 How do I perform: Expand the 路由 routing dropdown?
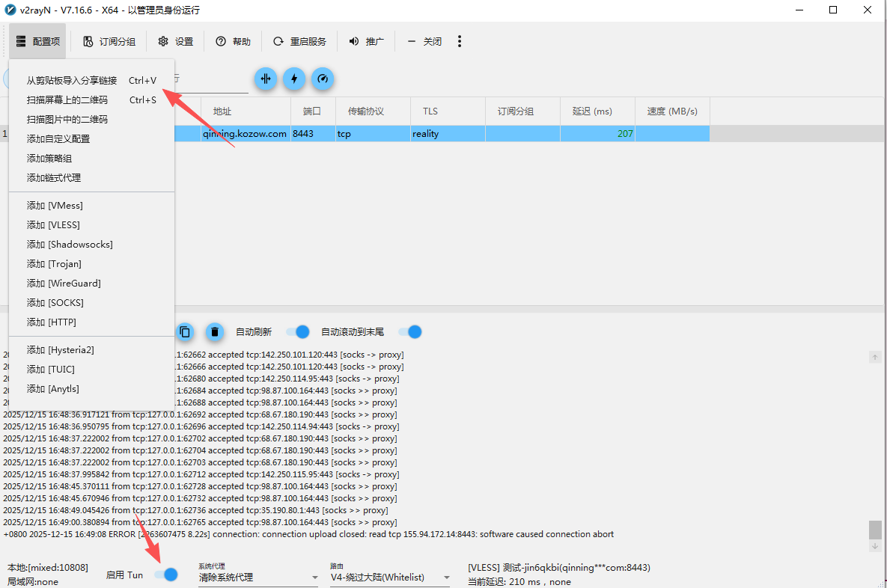(x=390, y=578)
